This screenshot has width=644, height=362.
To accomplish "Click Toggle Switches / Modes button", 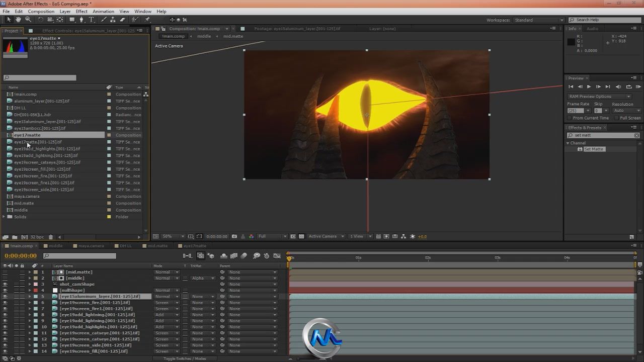I will [x=185, y=358].
